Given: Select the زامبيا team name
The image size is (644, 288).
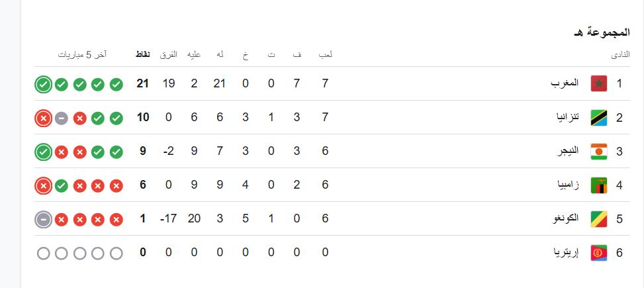Looking at the screenshot, I should click(568, 185).
